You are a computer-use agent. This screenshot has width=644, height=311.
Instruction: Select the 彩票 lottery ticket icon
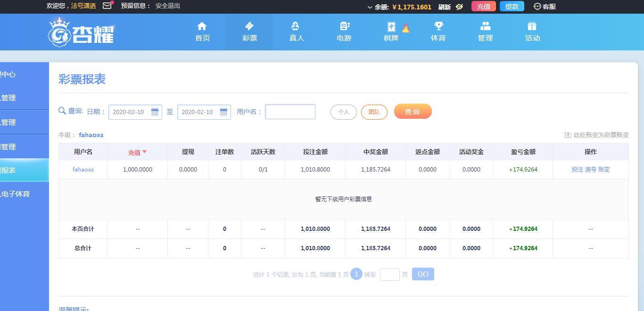[x=249, y=26]
